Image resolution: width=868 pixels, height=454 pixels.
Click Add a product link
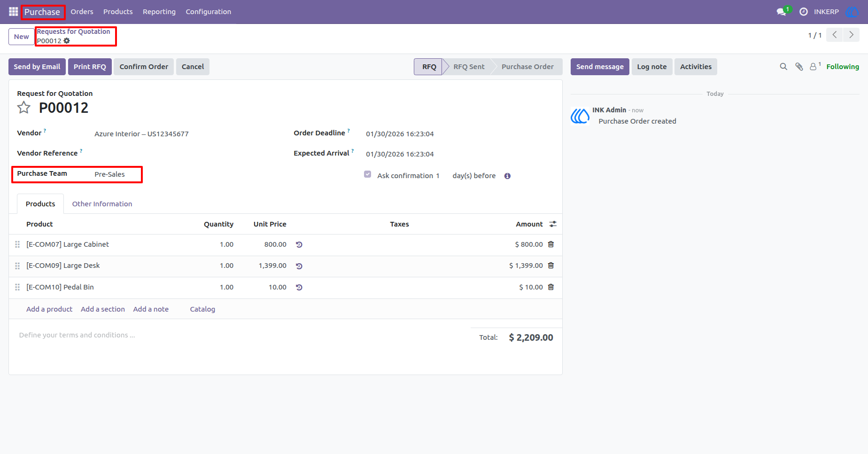[x=49, y=309]
